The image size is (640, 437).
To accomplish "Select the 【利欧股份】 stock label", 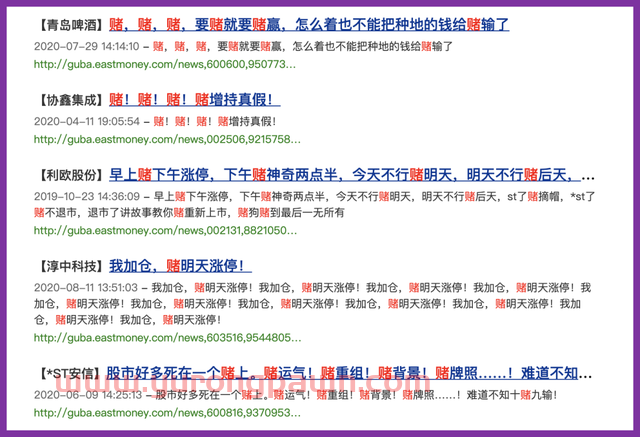I will [x=71, y=175].
